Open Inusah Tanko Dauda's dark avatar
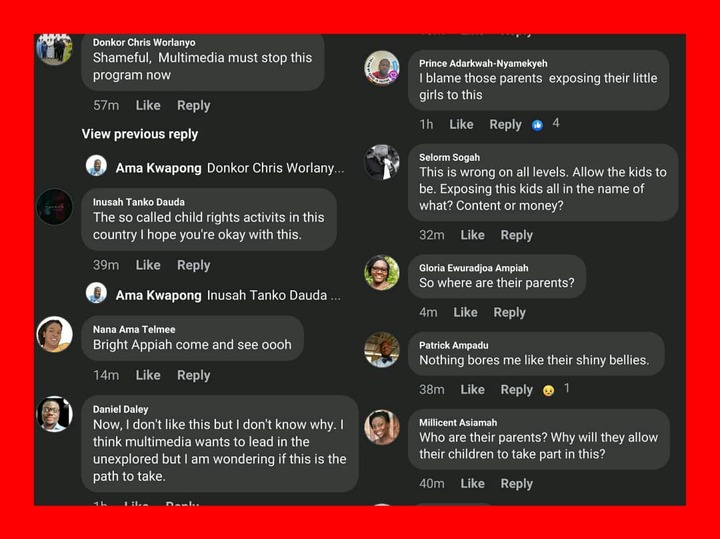The width and height of the screenshot is (720, 539). [54, 207]
